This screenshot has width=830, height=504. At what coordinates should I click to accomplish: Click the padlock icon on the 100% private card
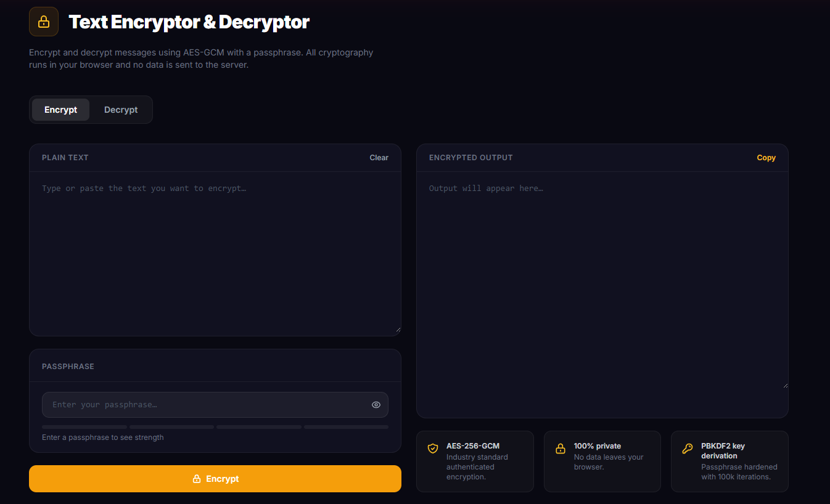(561, 449)
